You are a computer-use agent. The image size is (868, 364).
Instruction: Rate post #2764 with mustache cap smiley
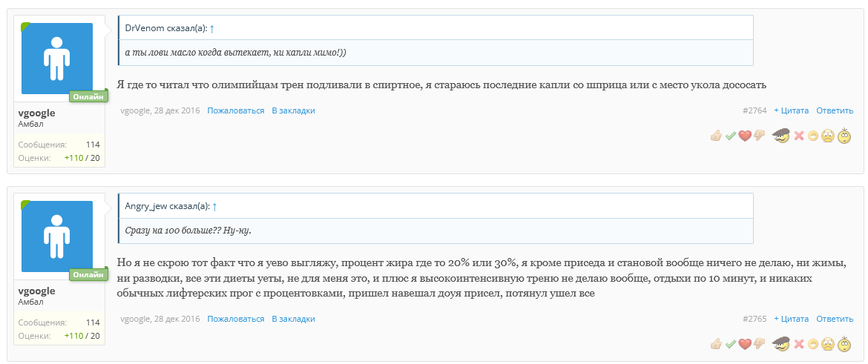(x=780, y=136)
